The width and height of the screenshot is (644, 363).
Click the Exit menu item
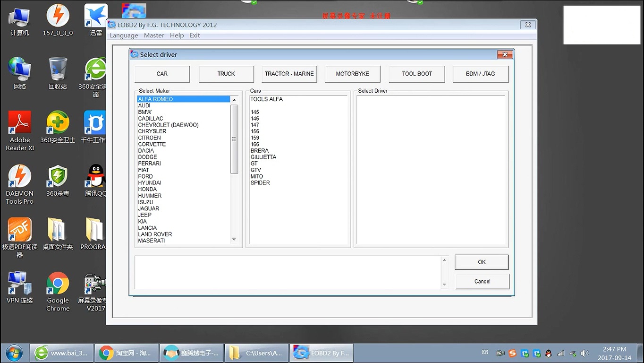click(x=195, y=35)
